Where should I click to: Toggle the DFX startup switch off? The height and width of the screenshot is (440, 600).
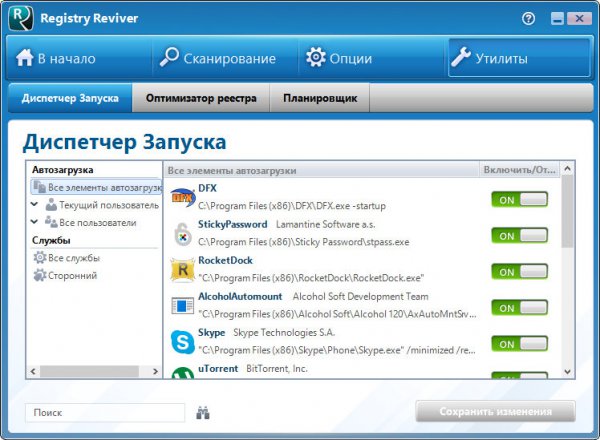point(520,200)
